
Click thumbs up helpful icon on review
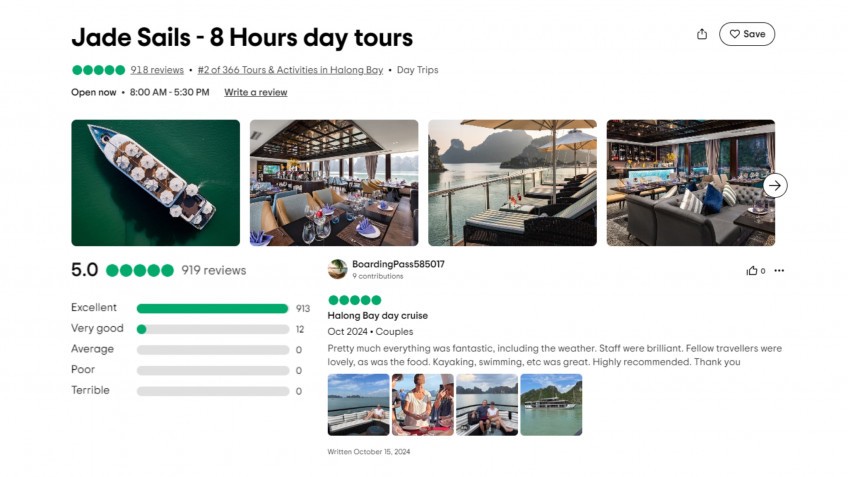[x=752, y=271]
